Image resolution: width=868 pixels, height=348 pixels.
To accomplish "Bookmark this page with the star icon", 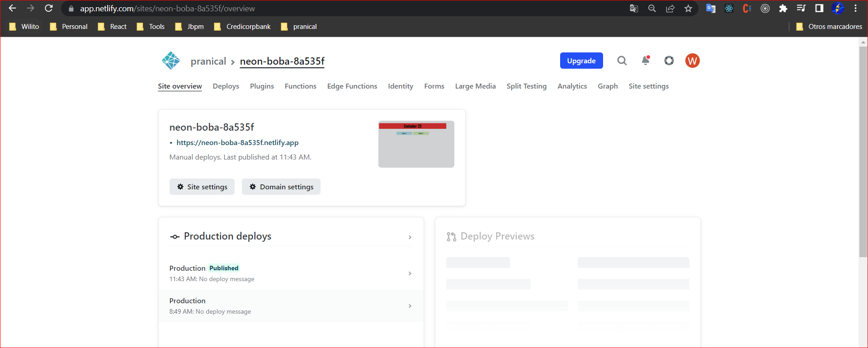I will 688,9.
